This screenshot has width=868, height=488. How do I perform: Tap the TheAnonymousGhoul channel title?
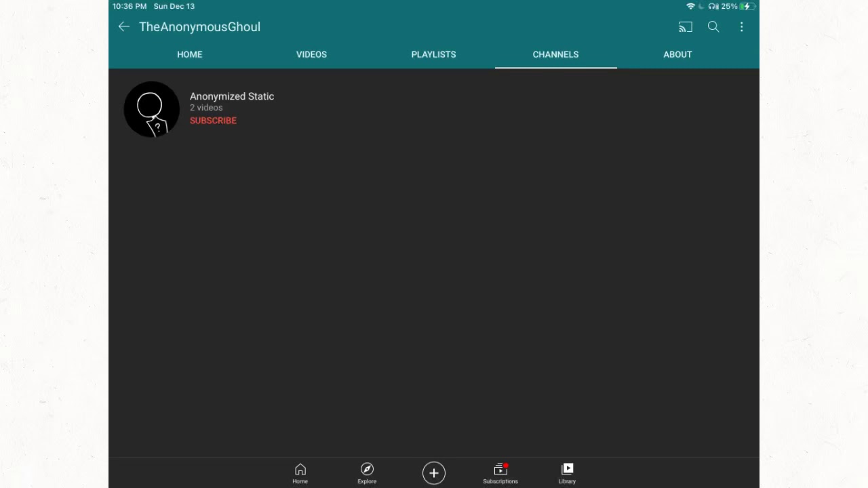coord(199,27)
